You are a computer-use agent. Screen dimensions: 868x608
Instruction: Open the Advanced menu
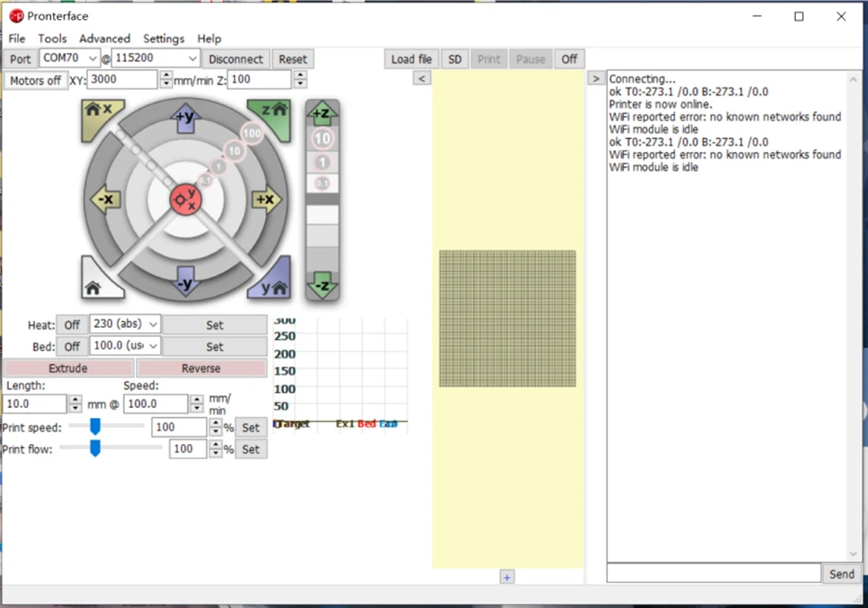tap(104, 38)
